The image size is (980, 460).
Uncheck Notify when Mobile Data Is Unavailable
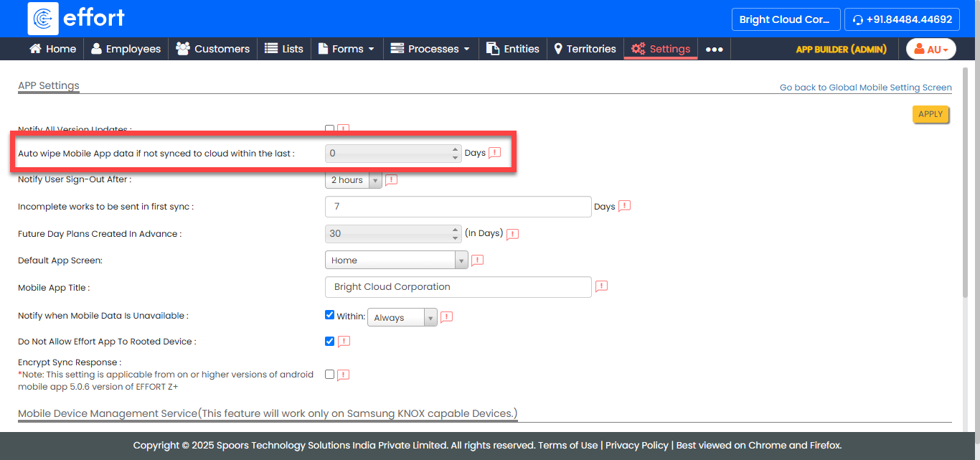point(330,315)
